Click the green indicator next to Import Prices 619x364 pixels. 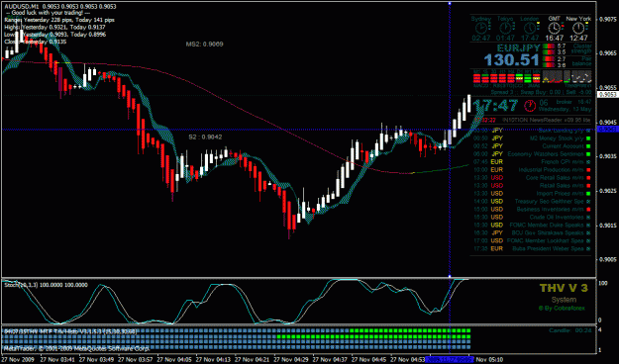click(x=588, y=194)
